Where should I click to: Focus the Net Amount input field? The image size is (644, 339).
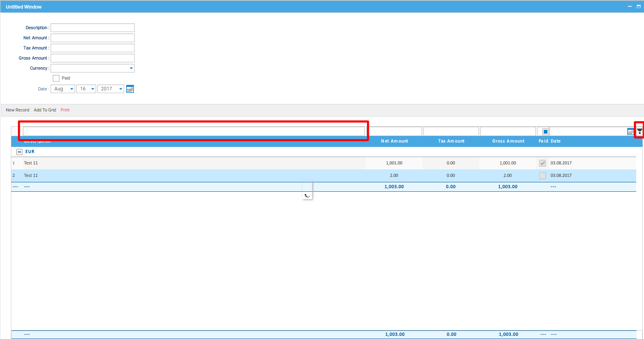coord(93,38)
